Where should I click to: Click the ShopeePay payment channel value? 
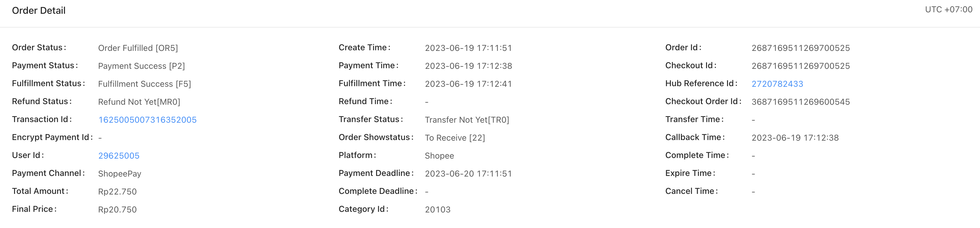point(120,174)
